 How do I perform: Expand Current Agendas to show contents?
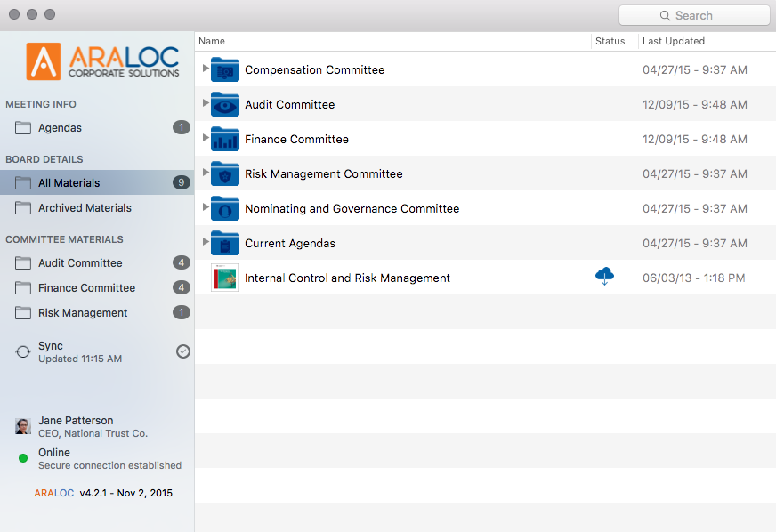pos(205,243)
